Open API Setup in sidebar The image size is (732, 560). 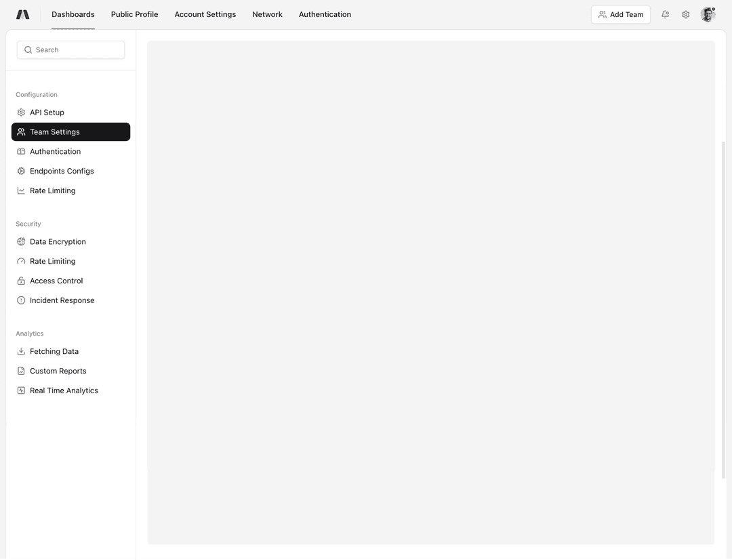[x=70, y=112]
